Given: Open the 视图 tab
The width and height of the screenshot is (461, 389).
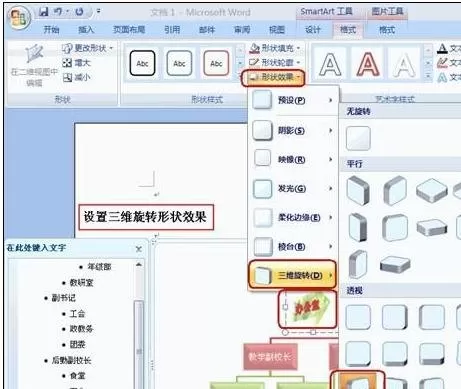Looking at the screenshot, I should pos(277,30).
